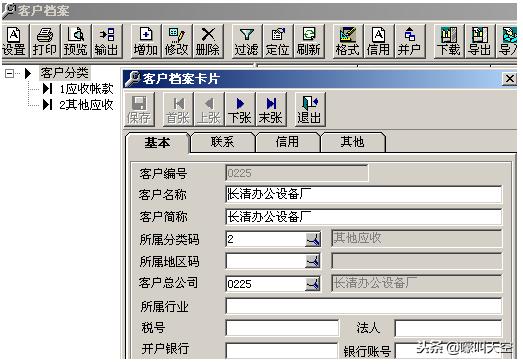Refresh list with 刷新 icon

pyautogui.click(x=309, y=41)
